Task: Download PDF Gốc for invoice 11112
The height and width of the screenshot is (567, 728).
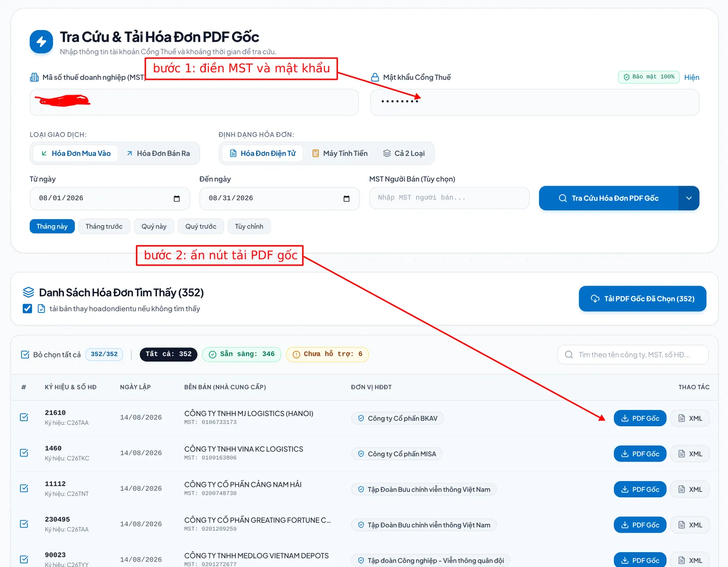Action: coord(640,489)
